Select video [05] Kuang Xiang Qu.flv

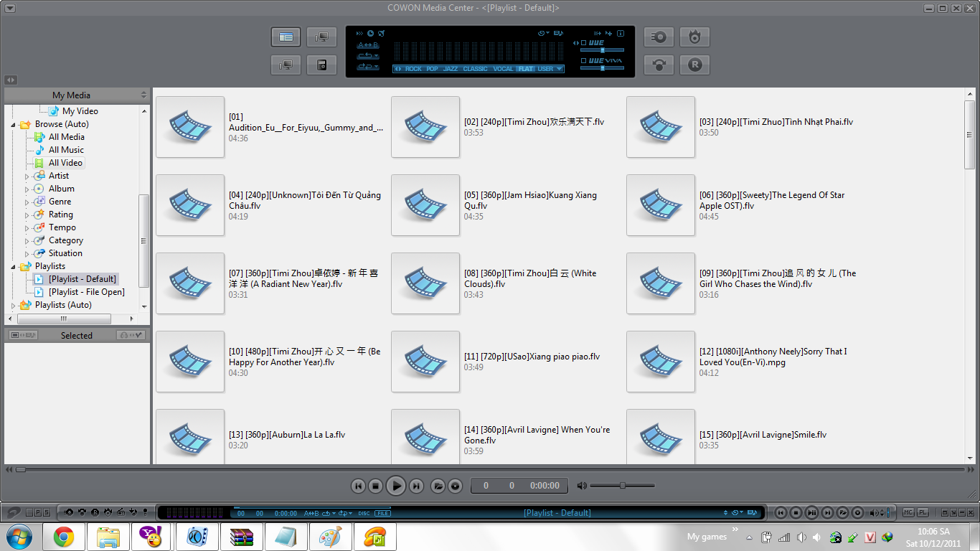(425, 205)
